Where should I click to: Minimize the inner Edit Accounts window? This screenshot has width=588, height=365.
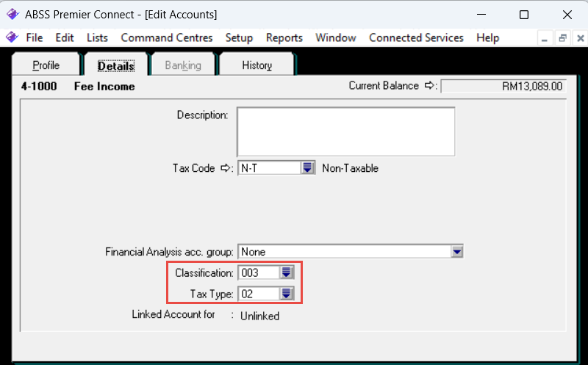(546, 38)
